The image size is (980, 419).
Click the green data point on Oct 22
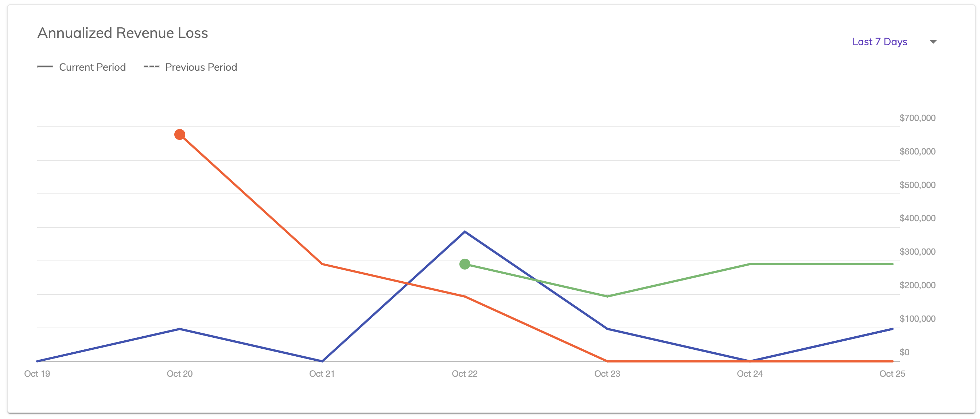[x=464, y=264]
